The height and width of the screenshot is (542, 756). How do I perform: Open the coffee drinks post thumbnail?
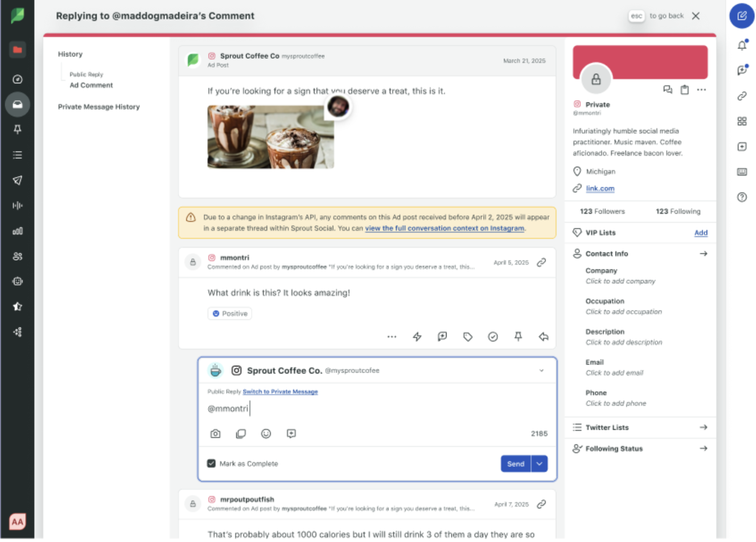pyautogui.click(x=270, y=137)
